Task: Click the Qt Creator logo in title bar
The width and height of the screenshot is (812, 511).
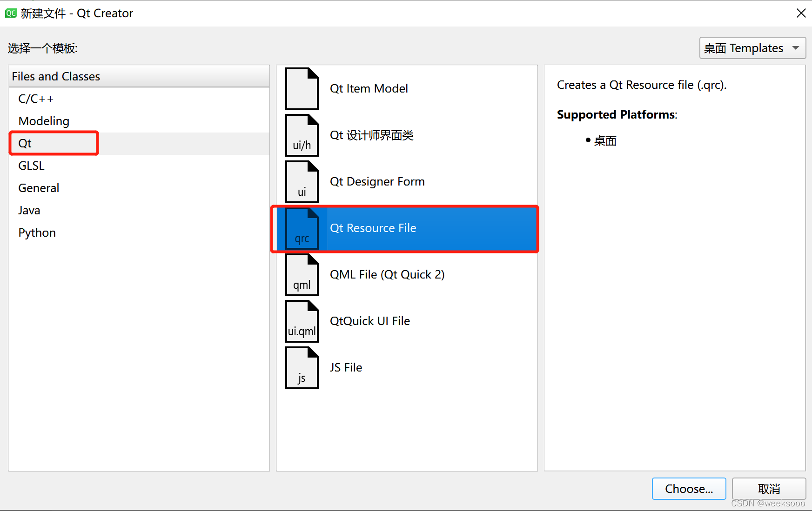Action: [11, 13]
